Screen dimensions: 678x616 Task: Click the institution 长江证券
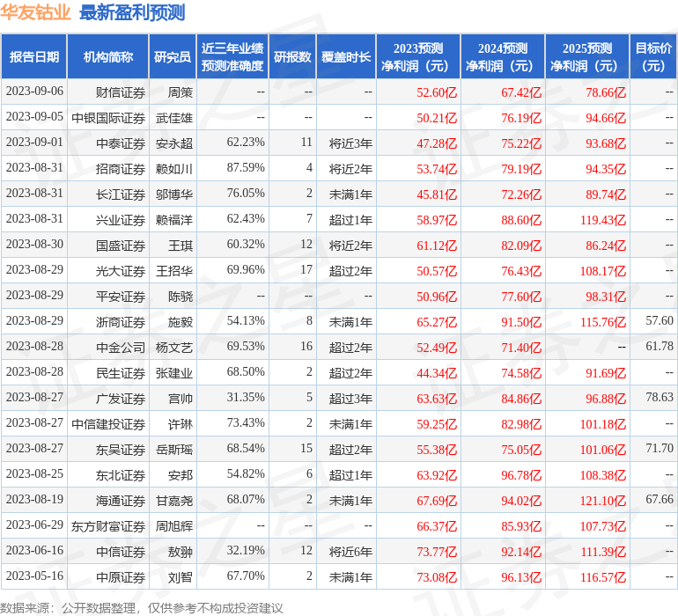point(121,194)
